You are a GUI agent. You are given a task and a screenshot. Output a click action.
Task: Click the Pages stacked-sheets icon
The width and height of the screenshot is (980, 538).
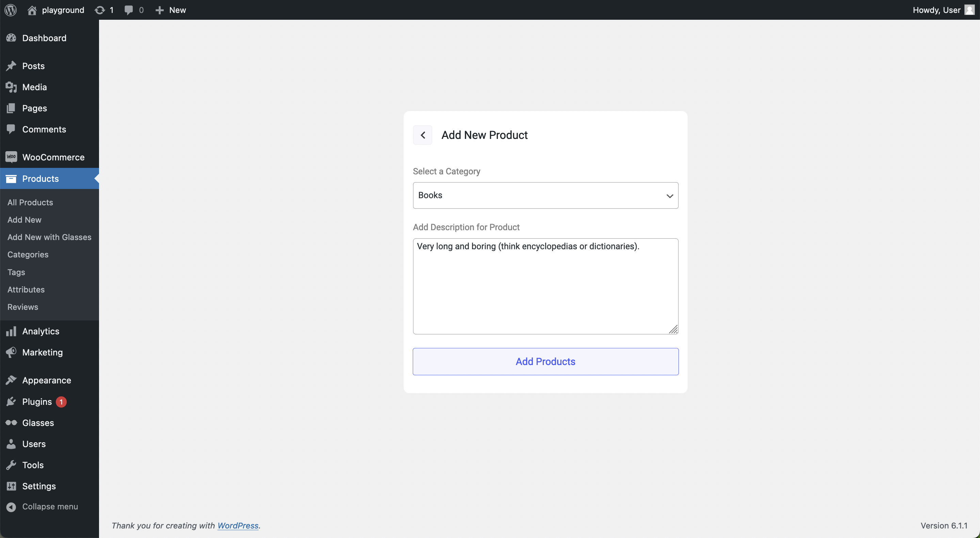tap(11, 108)
